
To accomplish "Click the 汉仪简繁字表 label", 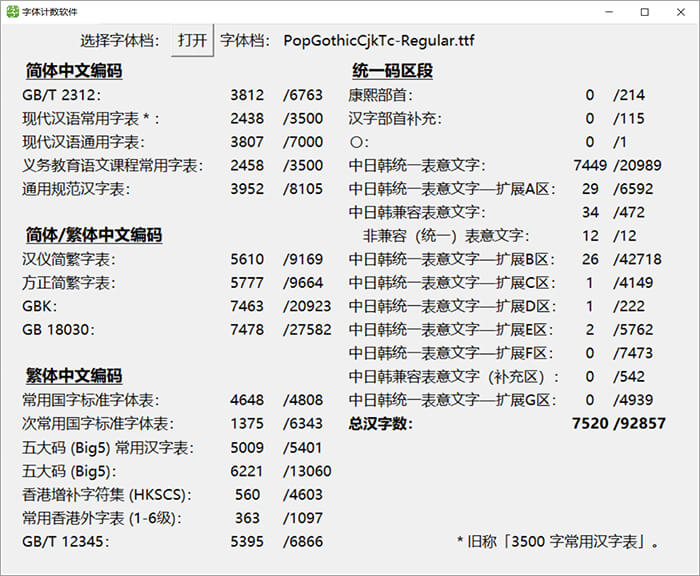I will (x=69, y=259).
